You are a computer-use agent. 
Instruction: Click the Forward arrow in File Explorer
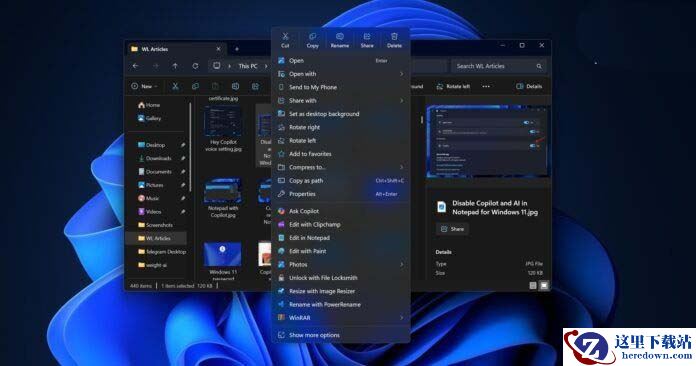[x=155, y=66]
